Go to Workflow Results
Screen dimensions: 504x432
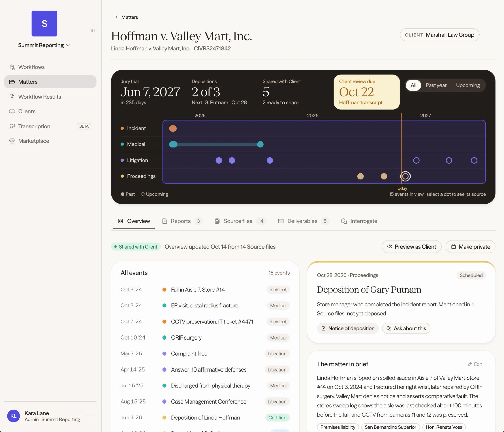tap(50, 97)
